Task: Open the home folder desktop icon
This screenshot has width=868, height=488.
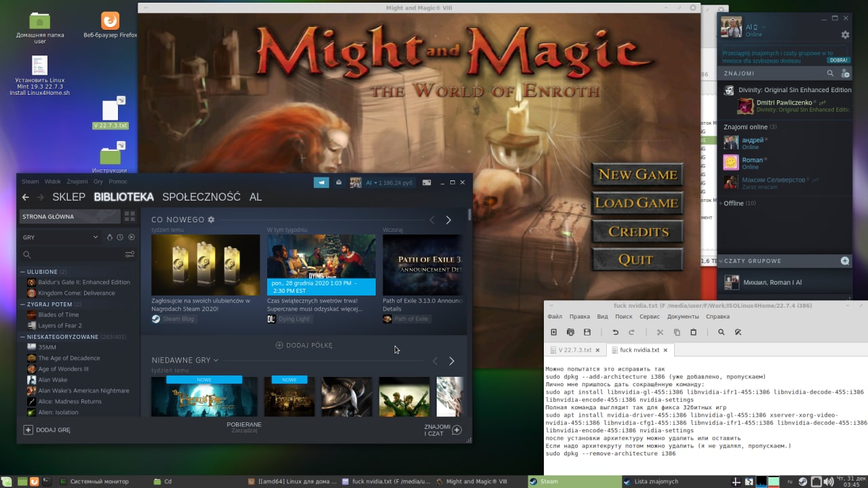Action: 40,21
